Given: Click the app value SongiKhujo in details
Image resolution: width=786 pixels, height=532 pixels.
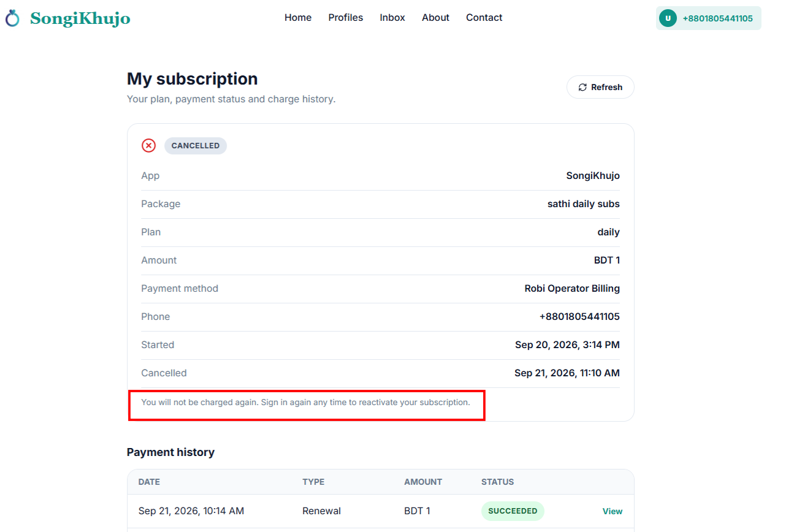Looking at the screenshot, I should 593,176.
